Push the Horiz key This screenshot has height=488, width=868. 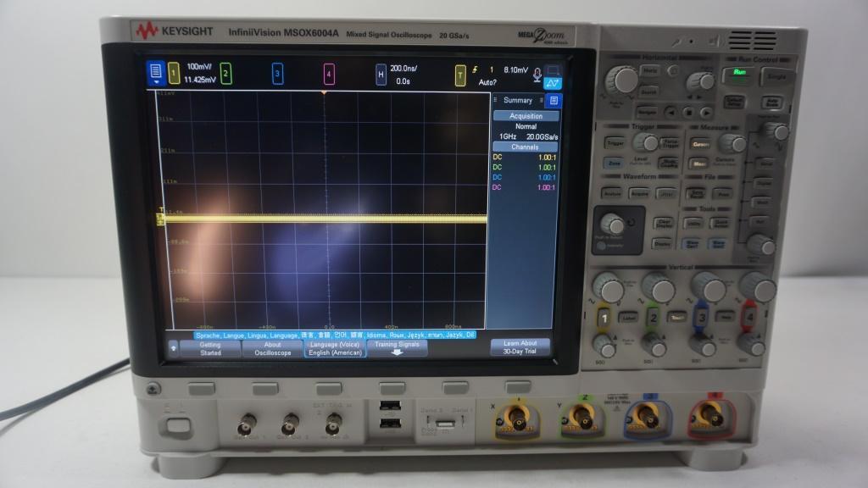point(650,70)
